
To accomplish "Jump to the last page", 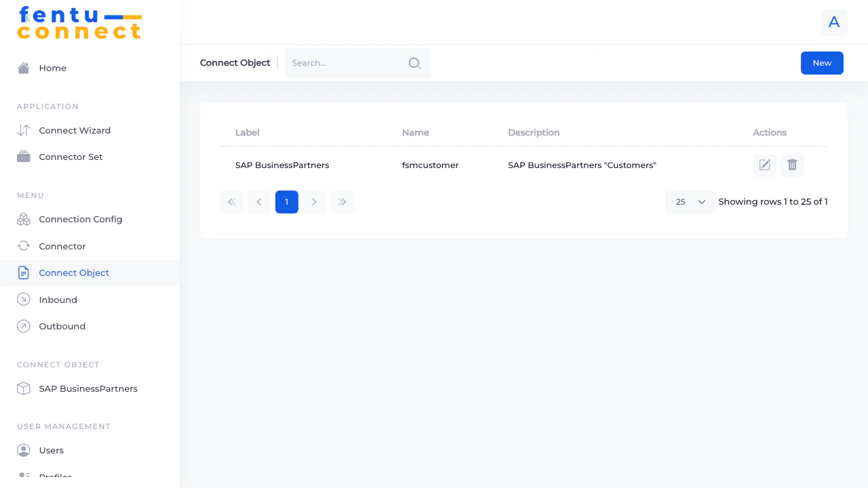I will (342, 201).
